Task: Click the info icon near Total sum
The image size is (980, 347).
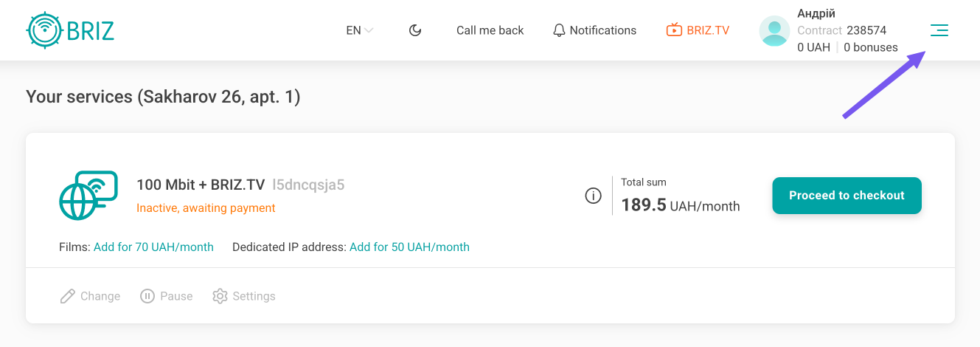Action: (593, 196)
